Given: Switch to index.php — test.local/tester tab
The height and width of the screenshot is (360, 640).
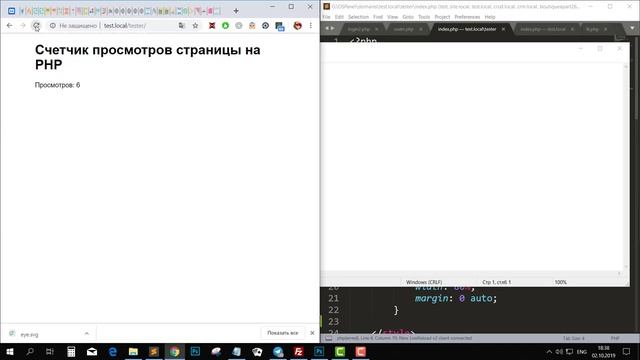Looking at the screenshot, I should tap(467, 29).
